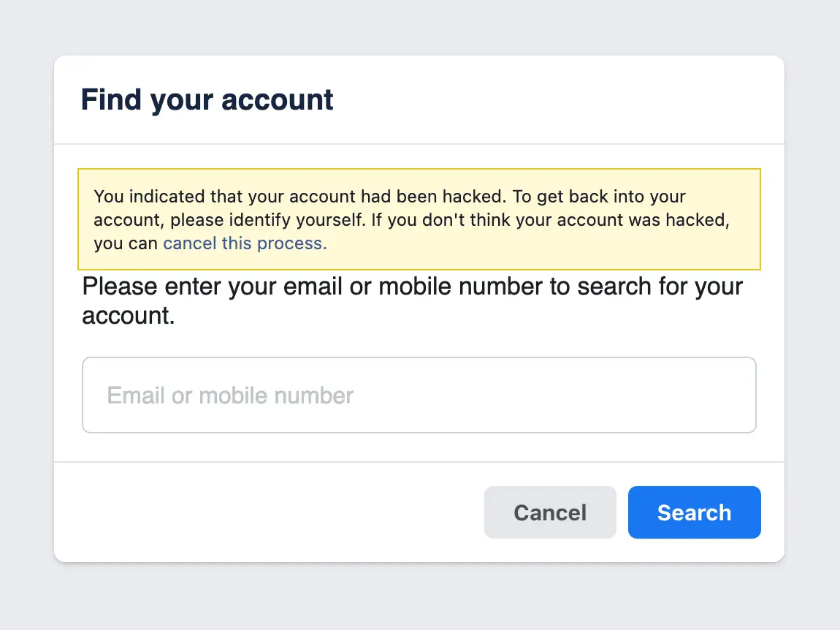Viewport: 840px width, 630px height.
Task: Click the word 'Cancel' on the gray button
Action: click(x=550, y=513)
